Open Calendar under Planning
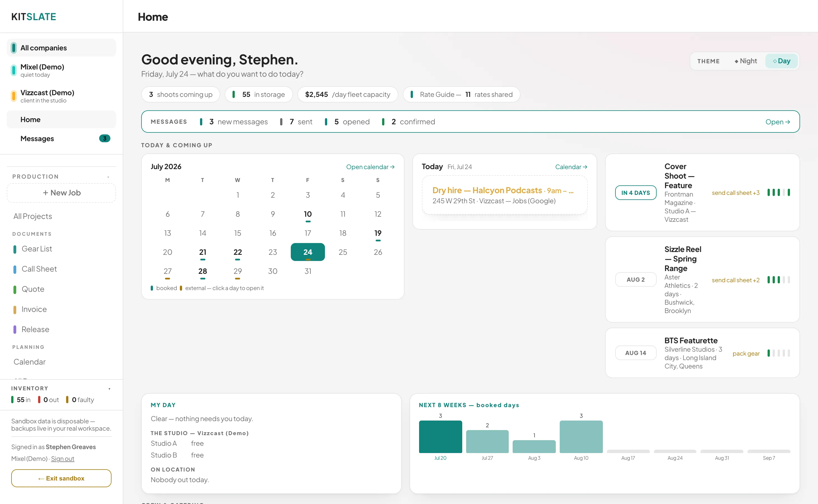 pyautogui.click(x=29, y=362)
